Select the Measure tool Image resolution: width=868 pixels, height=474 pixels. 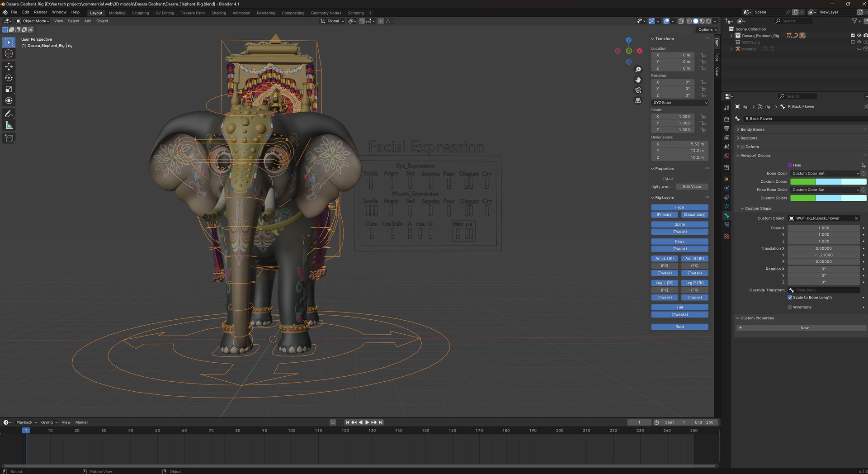[x=9, y=125]
